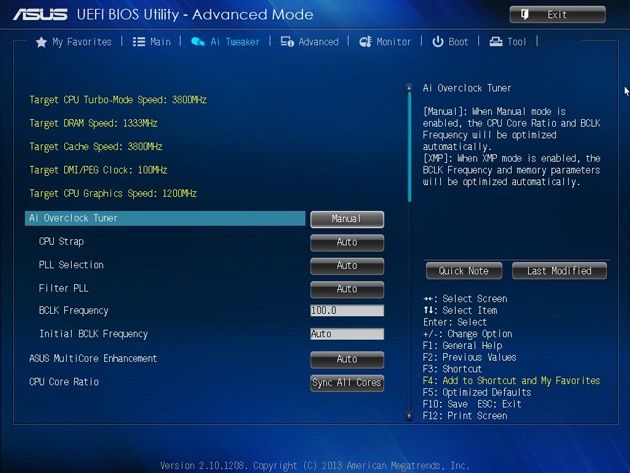The height and width of the screenshot is (473, 630).
Task: Show Last Modified settings
Action: 559,271
